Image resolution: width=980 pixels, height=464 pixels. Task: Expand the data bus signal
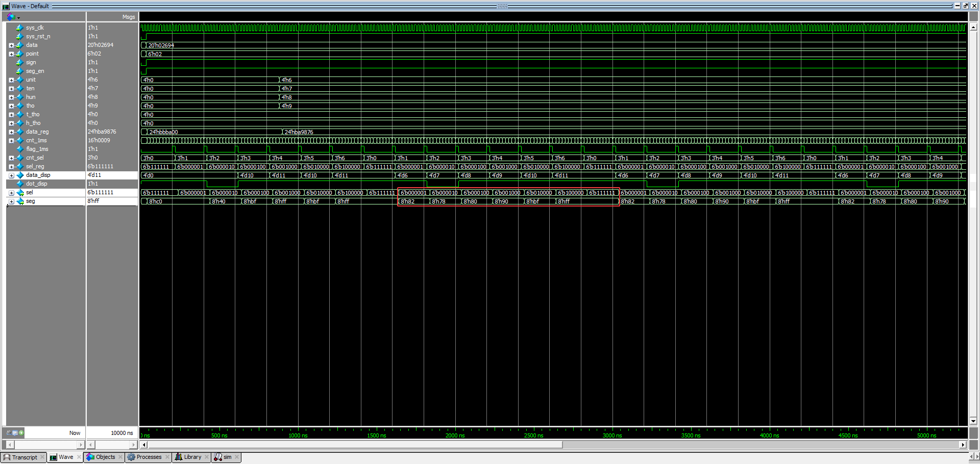pyautogui.click(x=11, y=45)
